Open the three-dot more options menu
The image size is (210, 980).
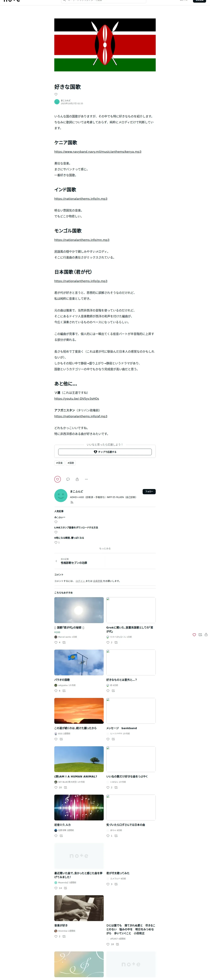[86, 479]
